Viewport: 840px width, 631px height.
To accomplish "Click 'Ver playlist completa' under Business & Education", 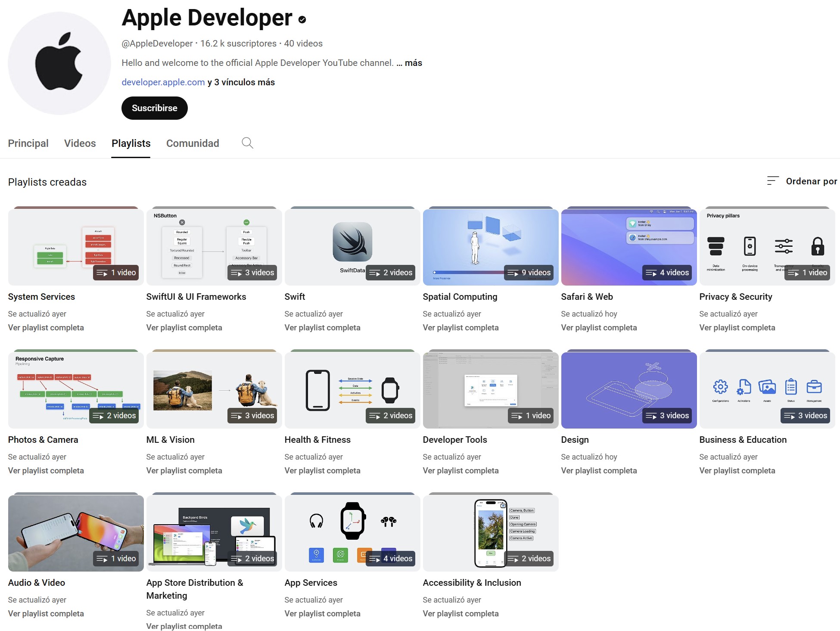I will tap(737, 471).
